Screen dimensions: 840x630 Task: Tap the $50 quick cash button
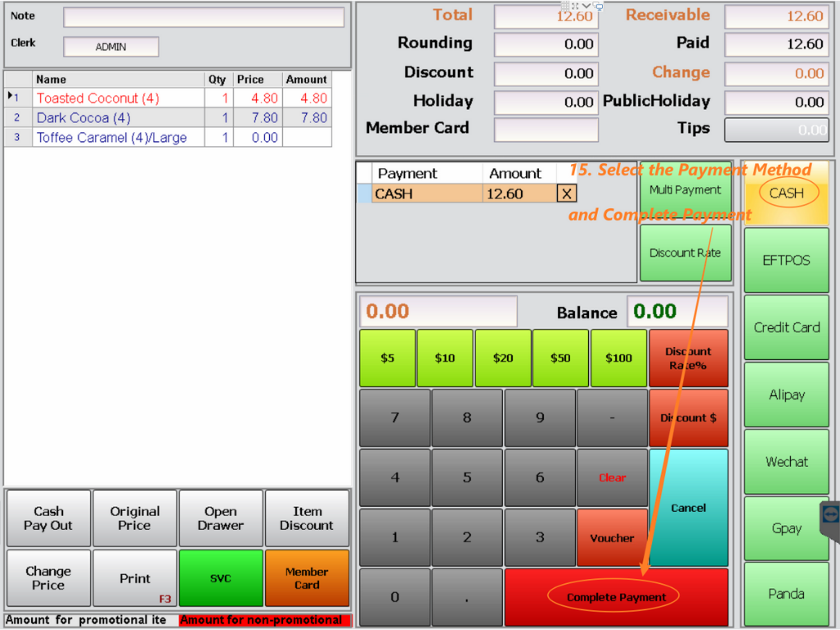[x=560, y=358]
